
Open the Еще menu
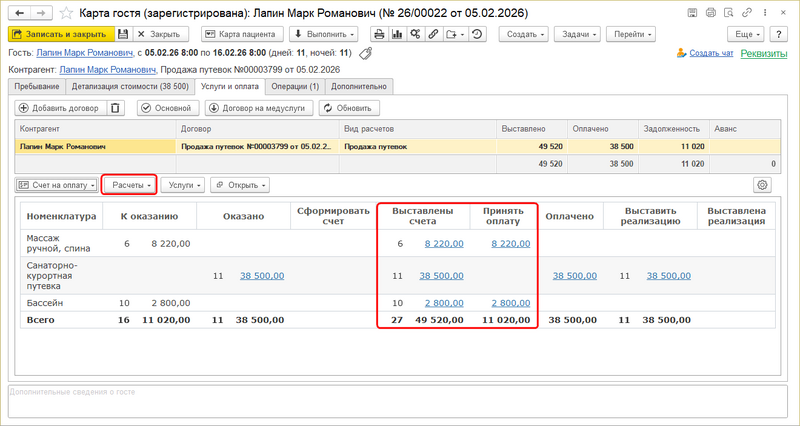[743, 33]
